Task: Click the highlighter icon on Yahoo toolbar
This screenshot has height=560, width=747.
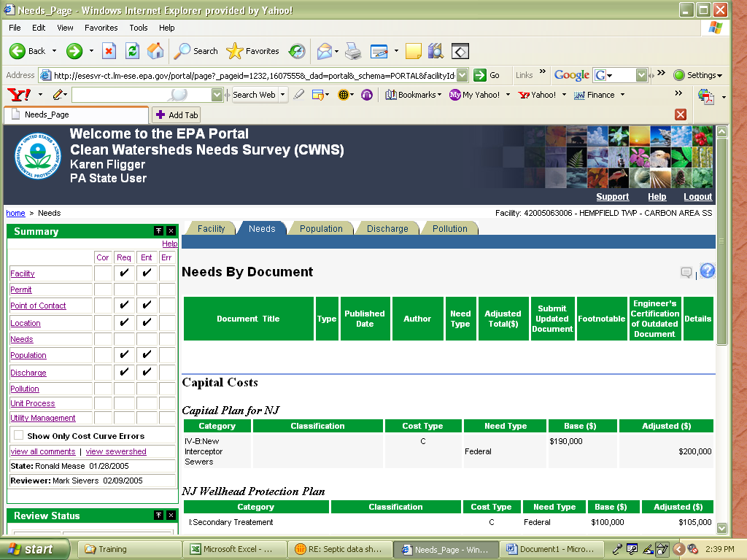Action: [x=298, y=95]
